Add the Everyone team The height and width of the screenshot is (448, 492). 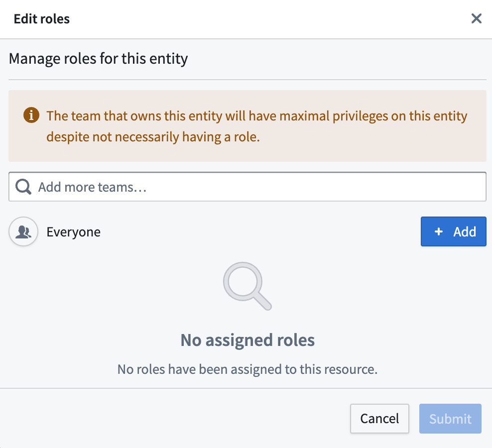click(x=453, y=231)
